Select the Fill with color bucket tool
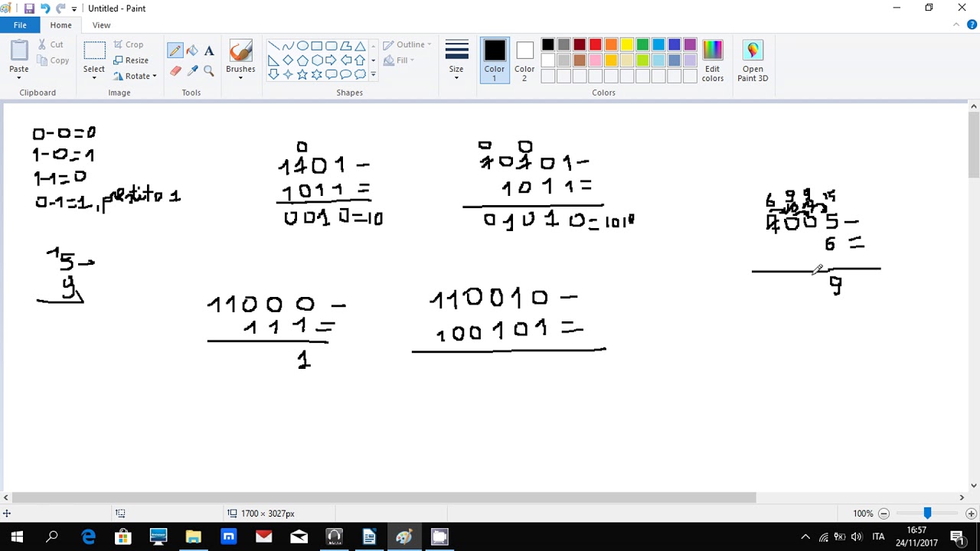 pyautogui.click(x=192, y=51)
